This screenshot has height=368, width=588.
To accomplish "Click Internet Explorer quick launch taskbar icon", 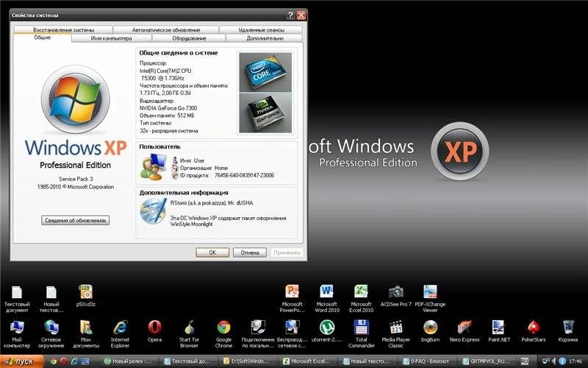I will point(74,361).
